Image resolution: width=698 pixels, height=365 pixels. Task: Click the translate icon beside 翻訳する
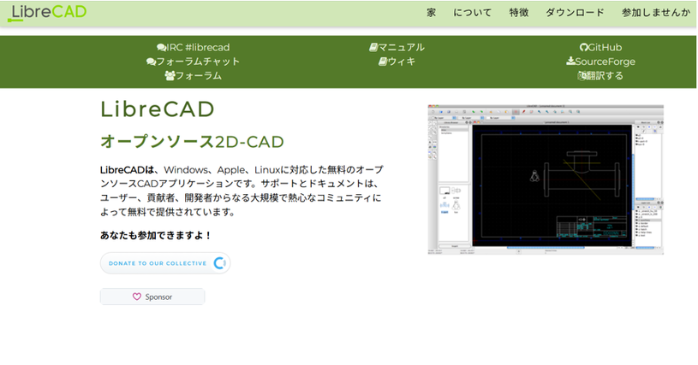[x=582, y=76]
